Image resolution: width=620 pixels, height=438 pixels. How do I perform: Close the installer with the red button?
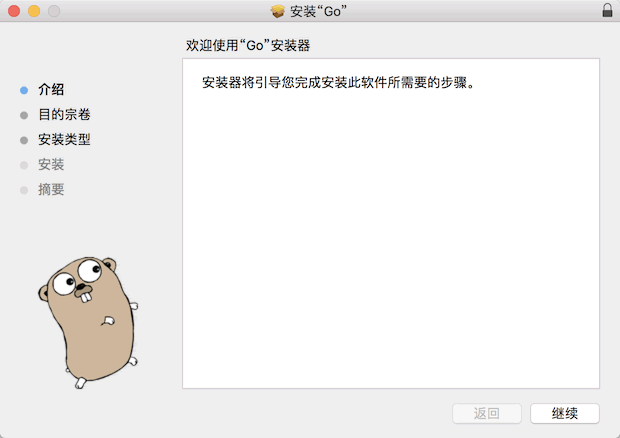pyautogui.click(x=14, y=11)
